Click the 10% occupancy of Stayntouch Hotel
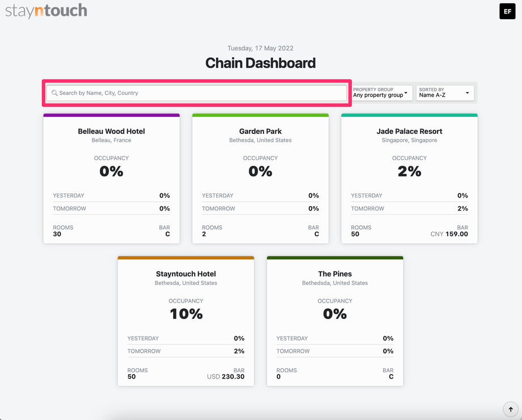The width and height of the screenshot is (522, 420). coord(186,314)
